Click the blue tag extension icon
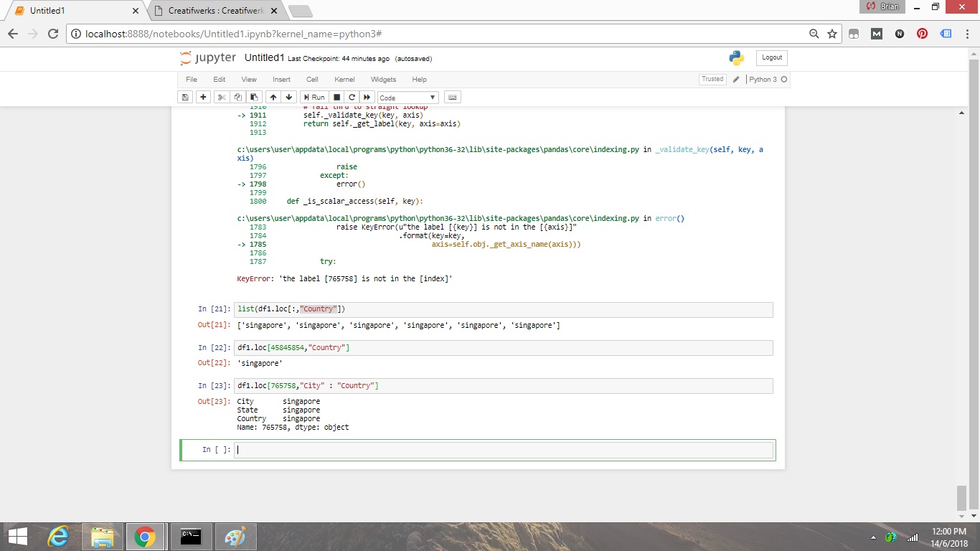 point(946,34)
